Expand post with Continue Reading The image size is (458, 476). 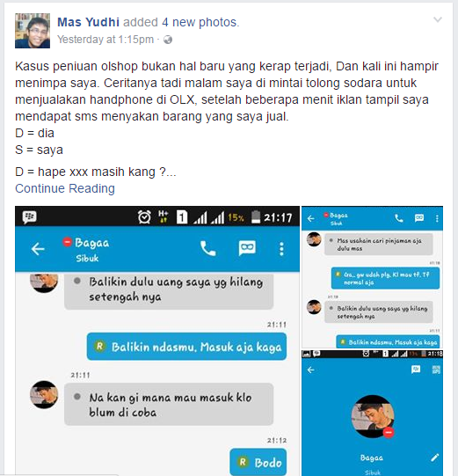(65, 188)
